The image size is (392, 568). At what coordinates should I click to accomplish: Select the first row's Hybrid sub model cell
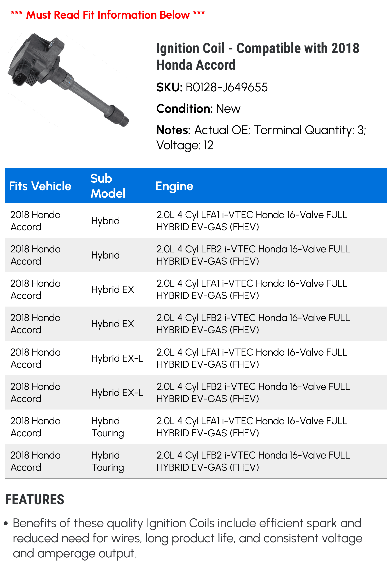105,221
